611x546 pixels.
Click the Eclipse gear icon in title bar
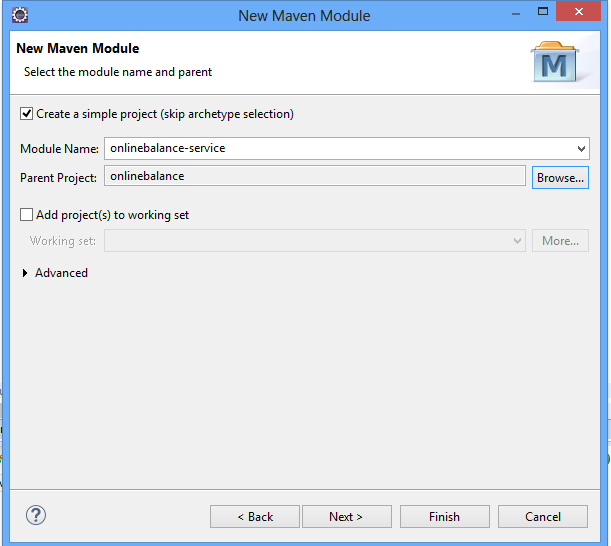[20, 15]
